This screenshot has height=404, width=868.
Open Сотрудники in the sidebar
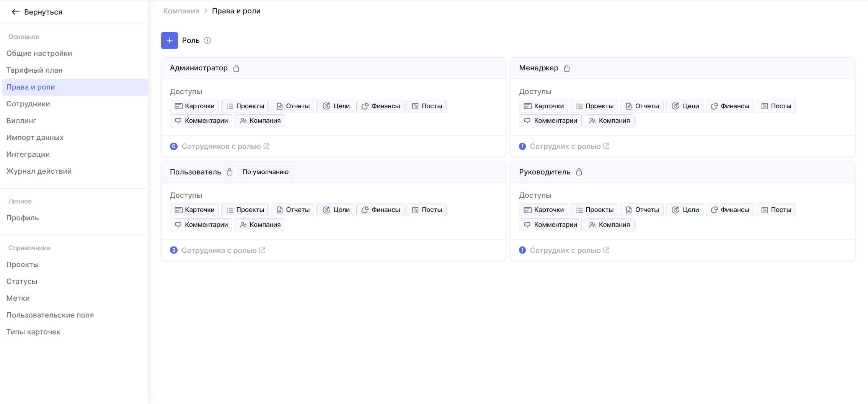click(x=28, y=104)
